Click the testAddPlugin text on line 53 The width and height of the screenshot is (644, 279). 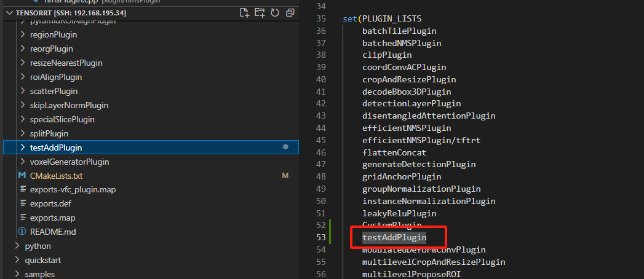coord(394,238)
